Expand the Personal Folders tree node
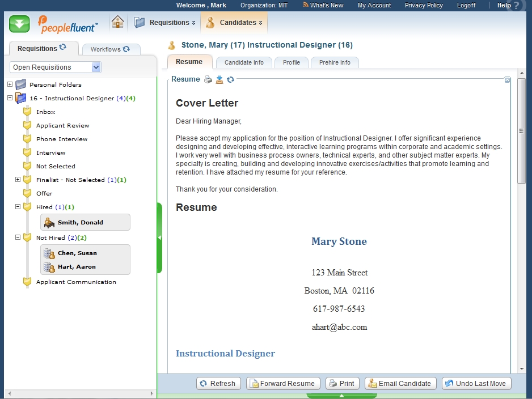 (10, 84)
